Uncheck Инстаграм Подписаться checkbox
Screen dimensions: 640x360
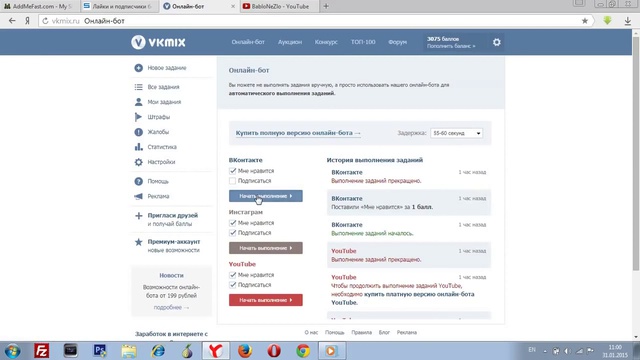click(233, 233)
